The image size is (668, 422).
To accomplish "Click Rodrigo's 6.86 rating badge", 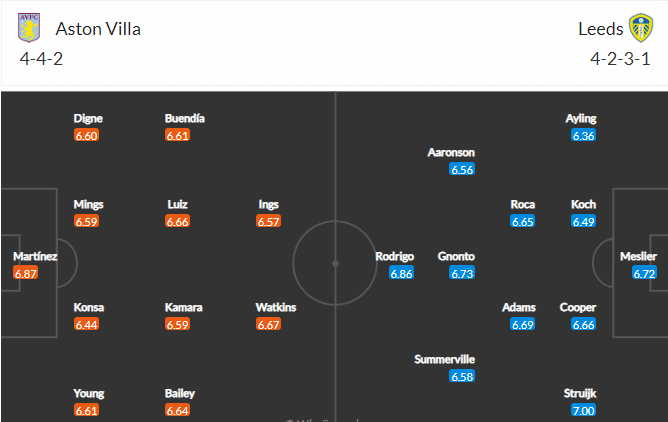I will pyautogui.click(x=401, y=273).
